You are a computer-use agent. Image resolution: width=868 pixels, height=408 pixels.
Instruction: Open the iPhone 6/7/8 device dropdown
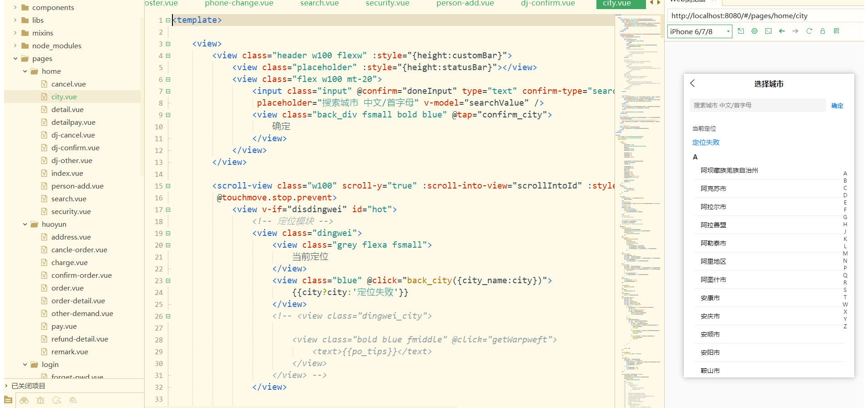pyautogui.click(x=700, y=31)
